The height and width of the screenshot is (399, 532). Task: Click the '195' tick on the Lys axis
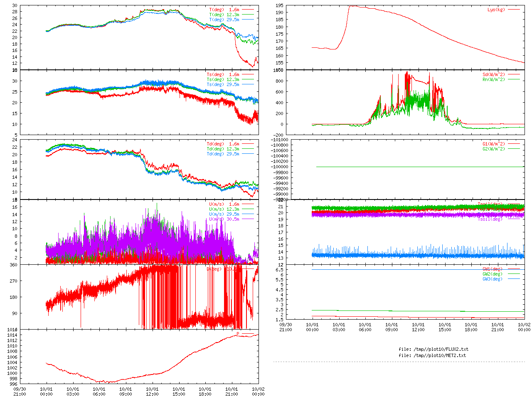(x=279, y=6)
